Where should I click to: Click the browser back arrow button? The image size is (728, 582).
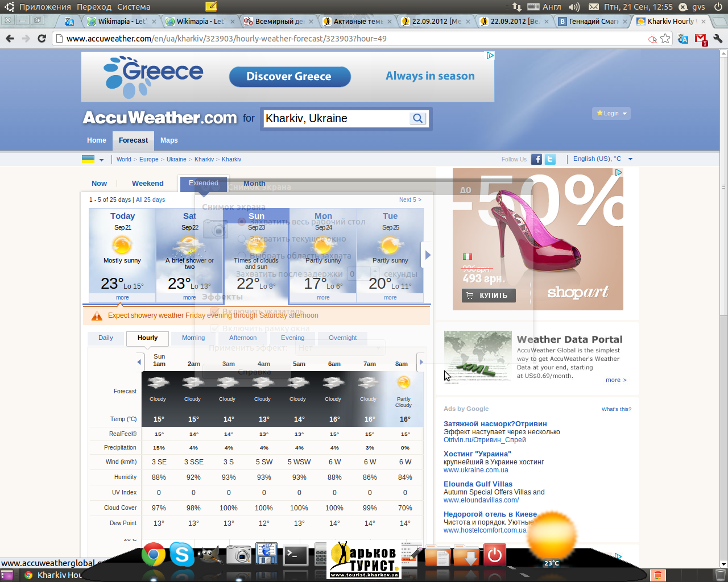click(10, 39)
